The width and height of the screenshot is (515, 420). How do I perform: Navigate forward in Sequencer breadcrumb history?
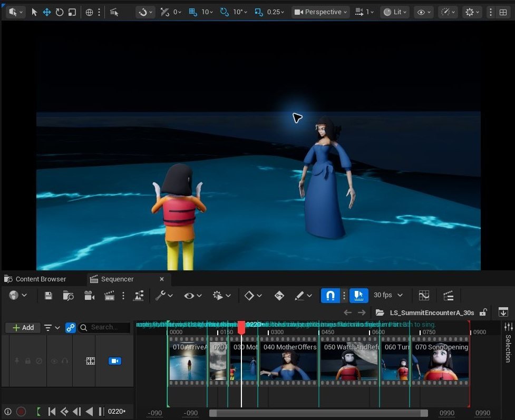point(362,312)
